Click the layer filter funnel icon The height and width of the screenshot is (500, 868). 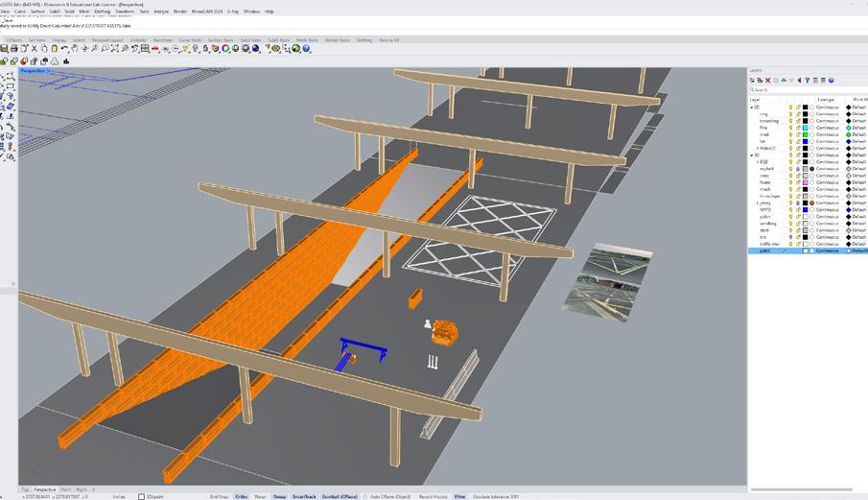click(x=808, y=81)
